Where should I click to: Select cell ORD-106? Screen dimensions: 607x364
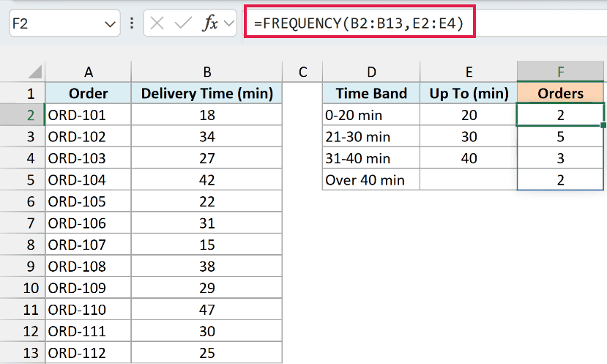point(89,223)
